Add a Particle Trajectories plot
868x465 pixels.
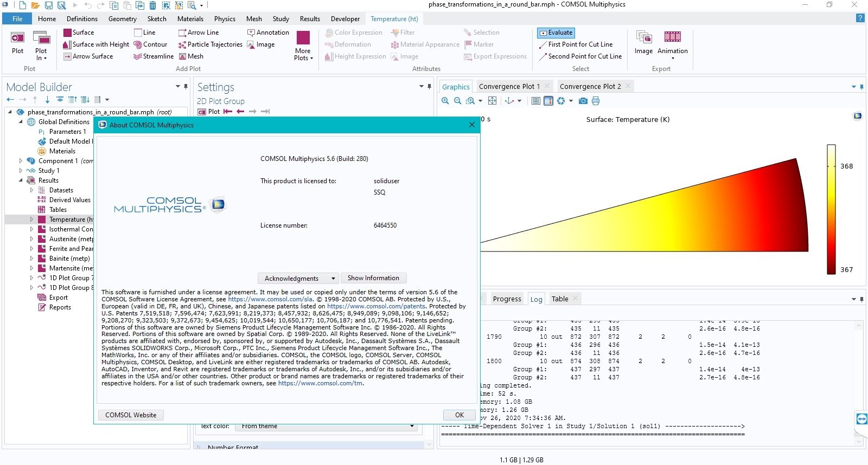210,44
